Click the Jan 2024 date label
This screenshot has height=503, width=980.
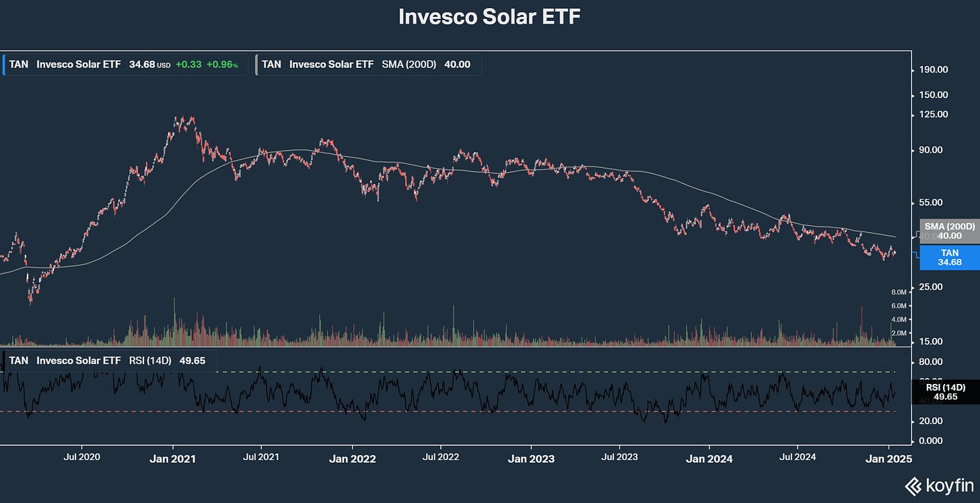709,459
